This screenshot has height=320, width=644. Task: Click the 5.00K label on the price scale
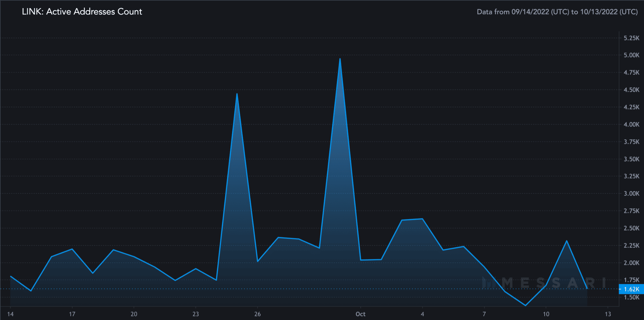coord(631,55)
